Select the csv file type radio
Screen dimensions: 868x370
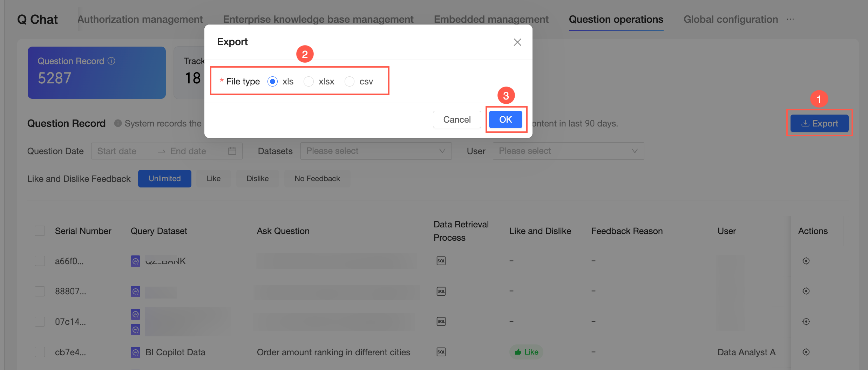pos(349,82)
